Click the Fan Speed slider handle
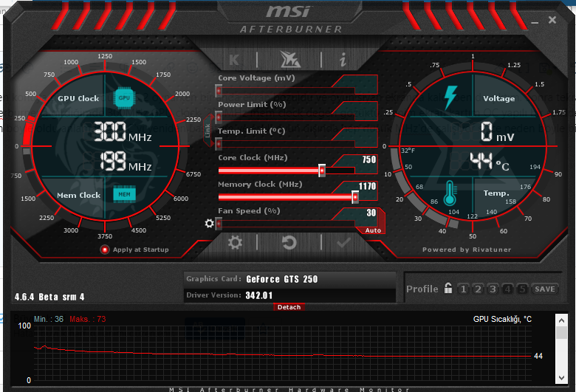 pyautogui.click(x=219, y=224)
